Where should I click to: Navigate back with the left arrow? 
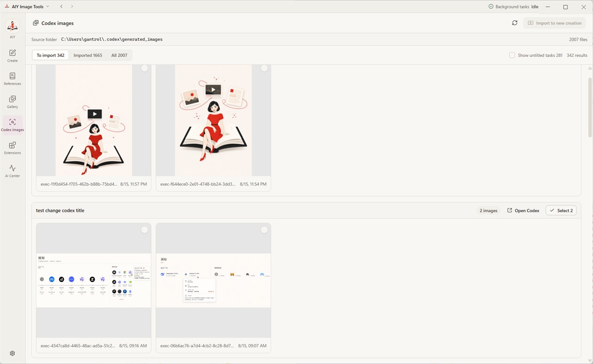pos(62,6)
